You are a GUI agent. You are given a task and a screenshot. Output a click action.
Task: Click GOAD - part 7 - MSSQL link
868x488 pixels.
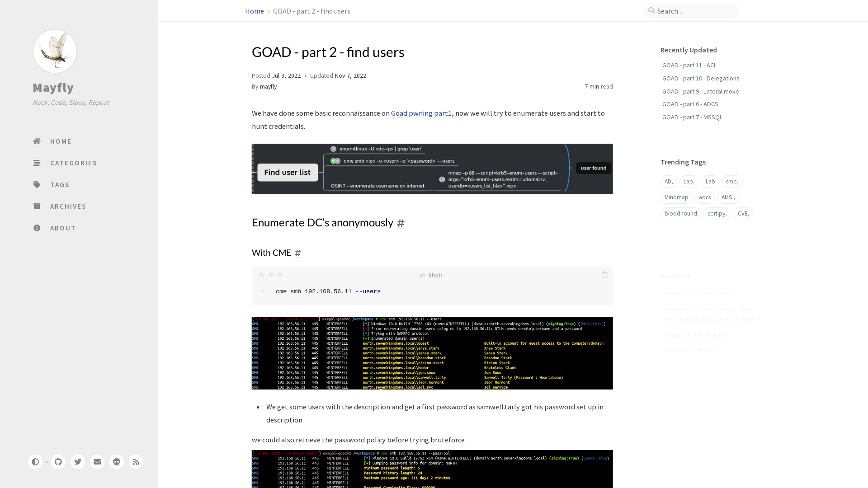[x=692, y=117]
